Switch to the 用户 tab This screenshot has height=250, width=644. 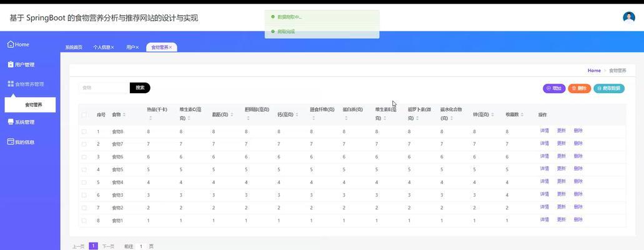click(x=131, y=47)
